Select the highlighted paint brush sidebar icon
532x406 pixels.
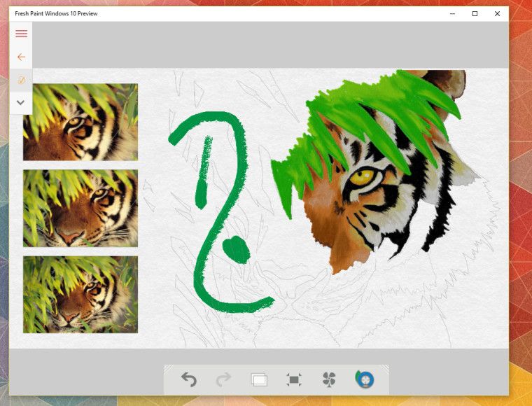(21, 80)
